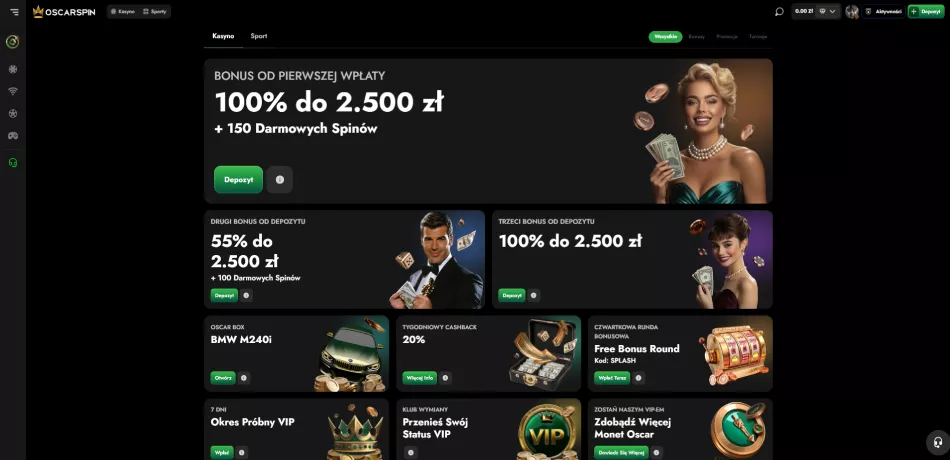Select the Turnieje filter

[x=758, y=36]
